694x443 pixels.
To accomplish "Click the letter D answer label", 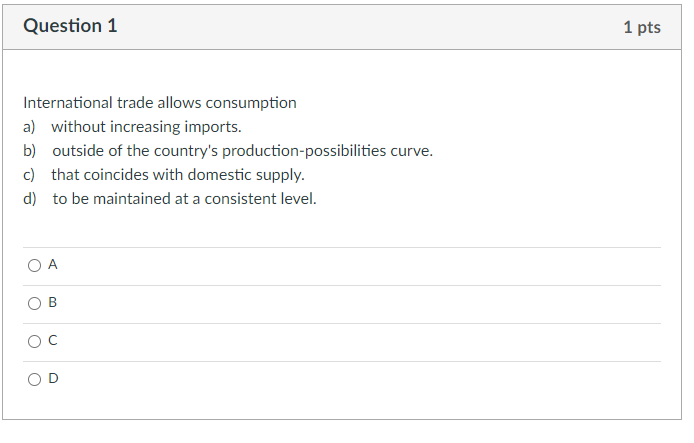I will click(53, 379).
